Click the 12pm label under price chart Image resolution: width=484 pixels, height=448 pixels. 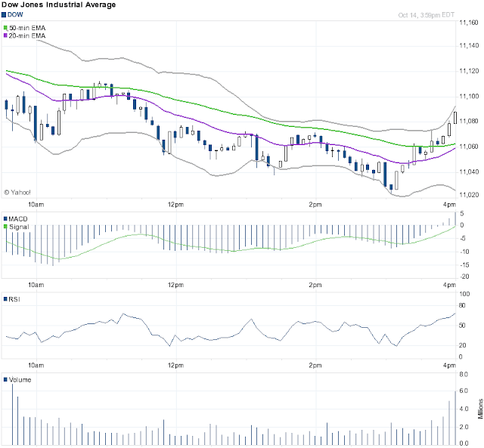pyautogui.click(x=175, y=205)
